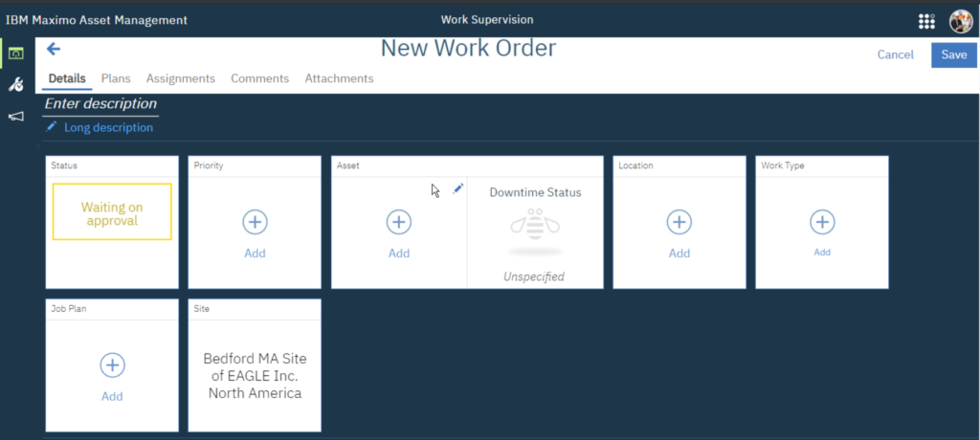Click the Work Type card label
Screen dimensions: 980x440
coord(783,165)
